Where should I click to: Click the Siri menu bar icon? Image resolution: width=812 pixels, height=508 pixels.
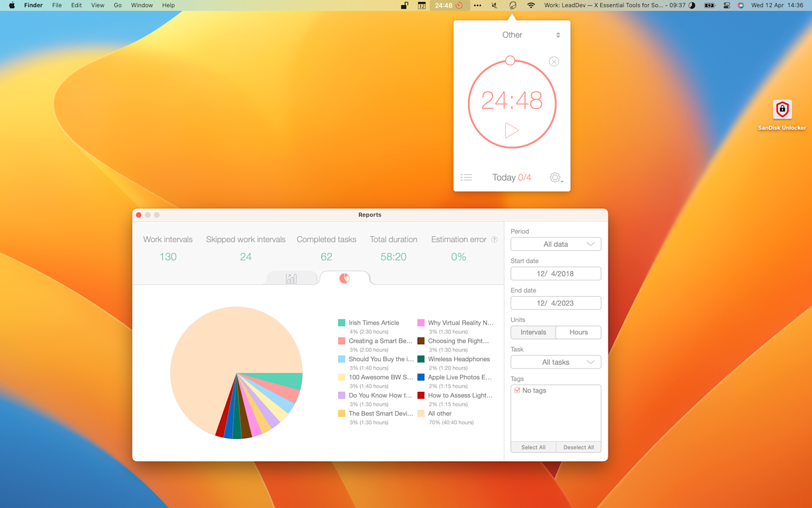[741, 5]
